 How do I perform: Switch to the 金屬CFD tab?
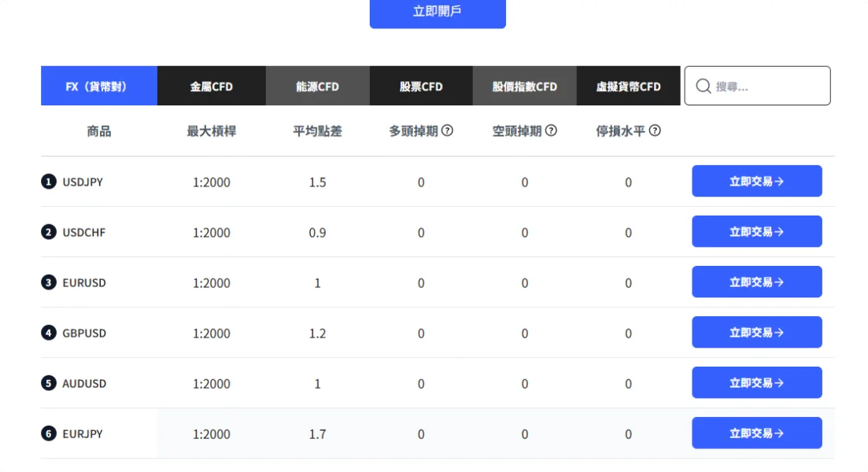[x=212, y=86]
